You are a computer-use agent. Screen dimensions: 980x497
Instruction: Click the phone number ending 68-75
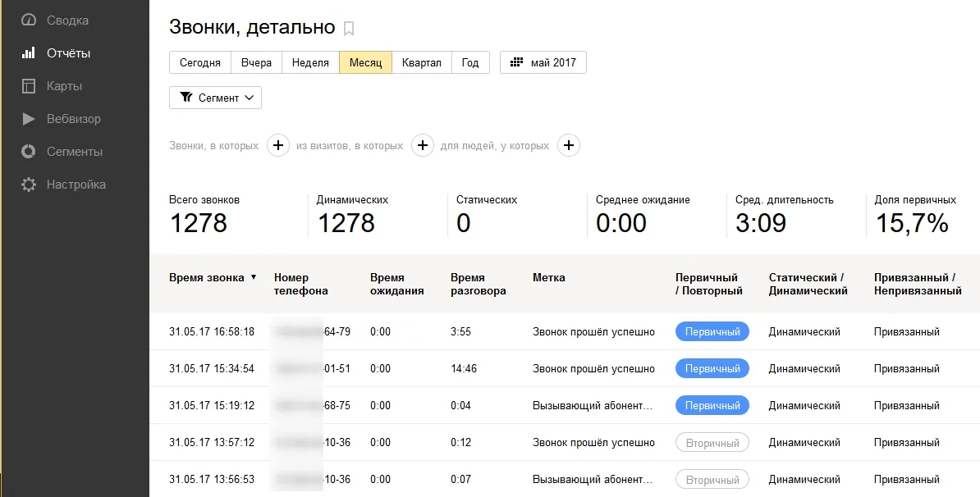point(312,405)
